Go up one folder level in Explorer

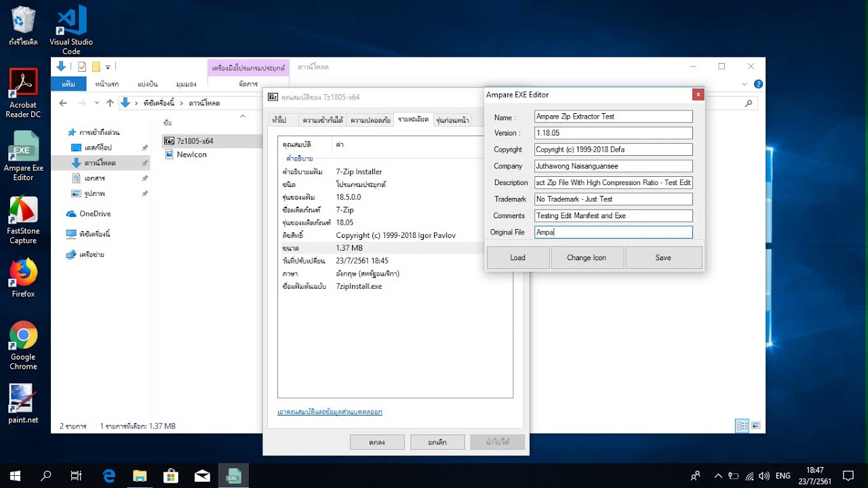coord(110,103)
